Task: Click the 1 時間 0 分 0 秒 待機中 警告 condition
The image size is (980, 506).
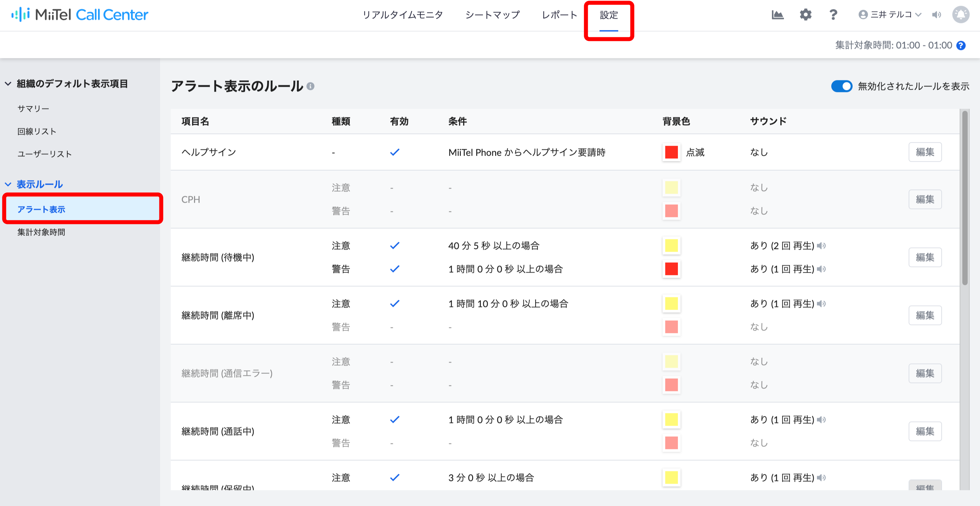Action: (505, 269)
